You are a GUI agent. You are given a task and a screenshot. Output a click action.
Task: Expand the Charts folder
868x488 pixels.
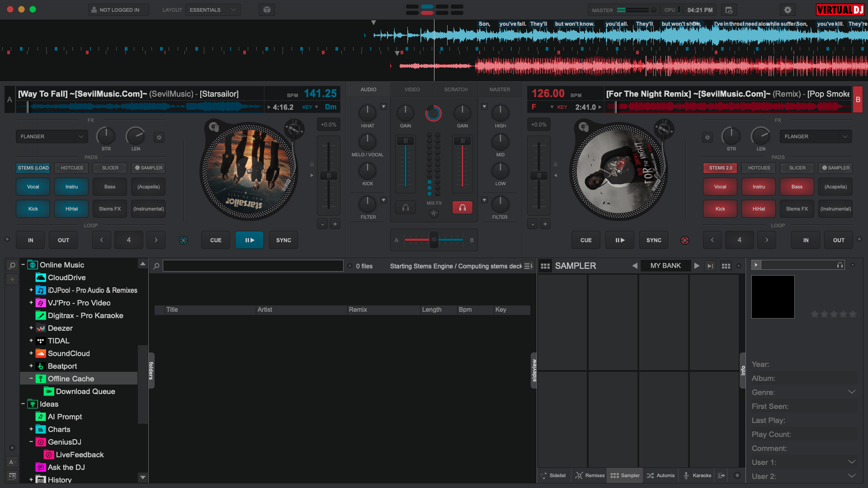pyautogui.click(x=31, y=429)
